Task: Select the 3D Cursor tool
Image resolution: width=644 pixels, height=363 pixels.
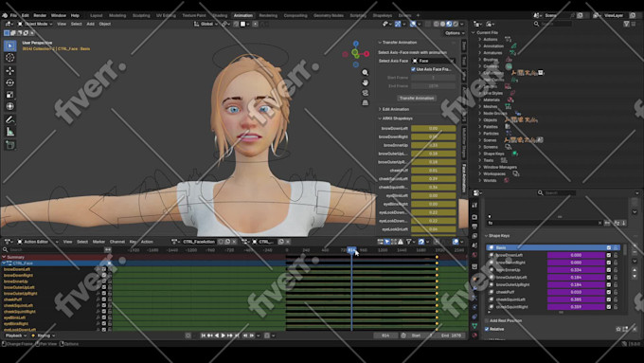Action: click(x=9, y=58)
